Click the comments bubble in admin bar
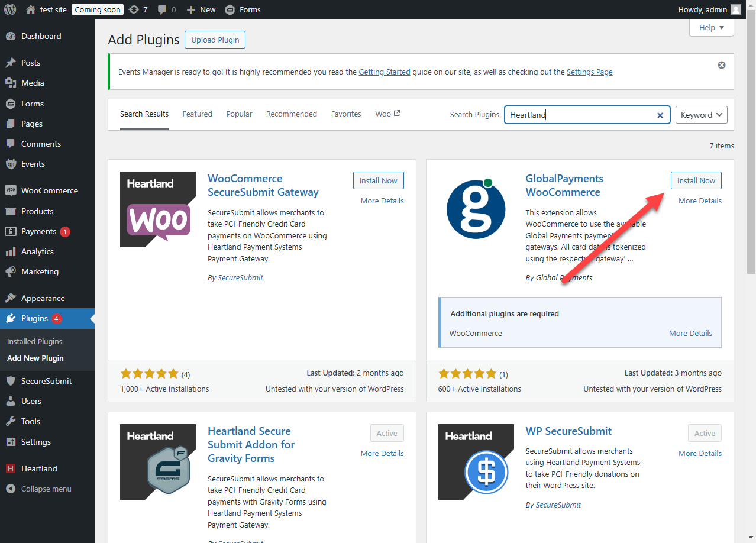 click(166, 9)
